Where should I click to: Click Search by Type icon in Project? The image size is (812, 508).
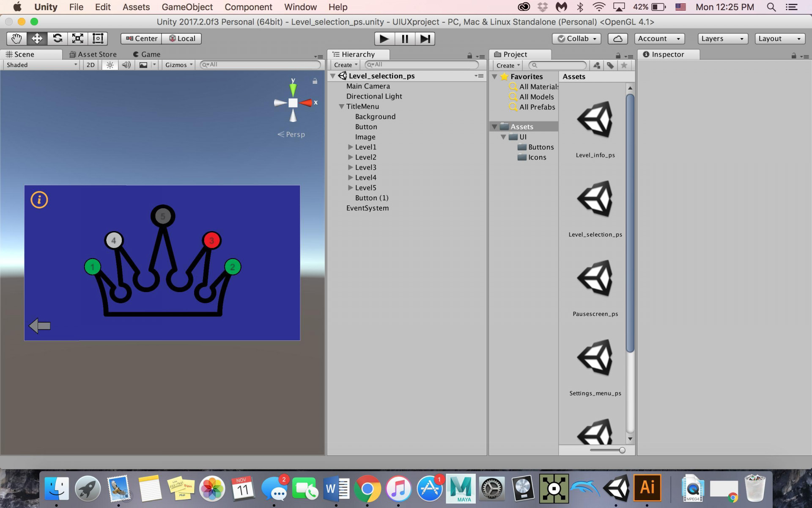pos(597,65)
